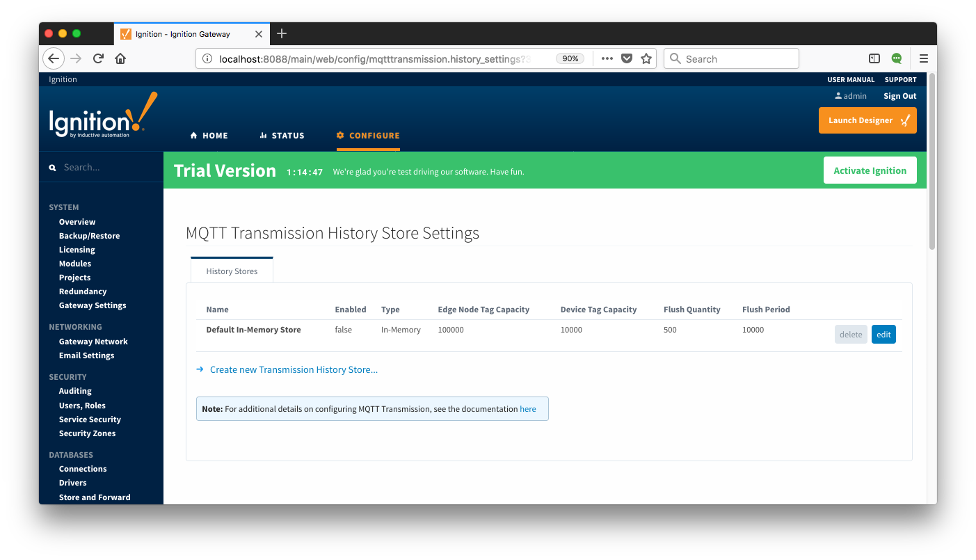Click the browser forward arrow
The image size is (976, 560).
76,58
